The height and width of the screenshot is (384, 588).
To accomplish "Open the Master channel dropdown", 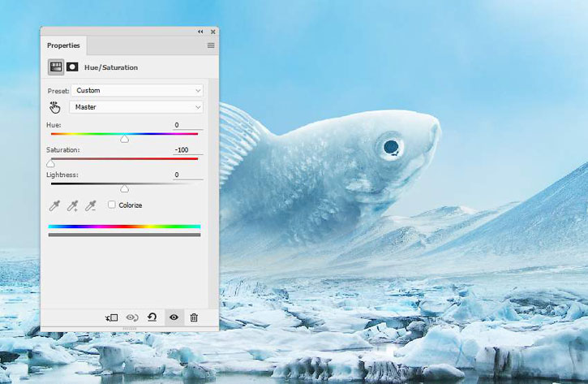I will 137,107.
